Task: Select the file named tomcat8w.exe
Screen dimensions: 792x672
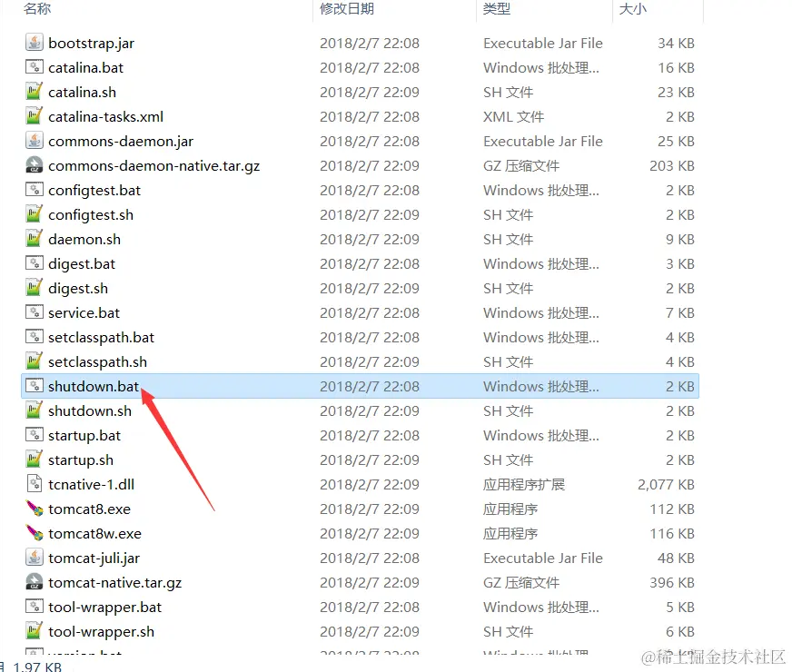Action: tap(95, 534)
